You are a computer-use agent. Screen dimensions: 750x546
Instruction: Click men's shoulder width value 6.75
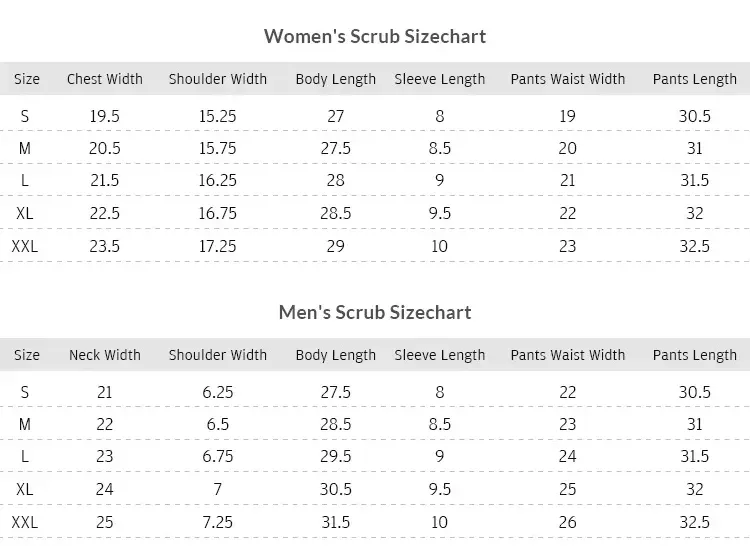218,456
